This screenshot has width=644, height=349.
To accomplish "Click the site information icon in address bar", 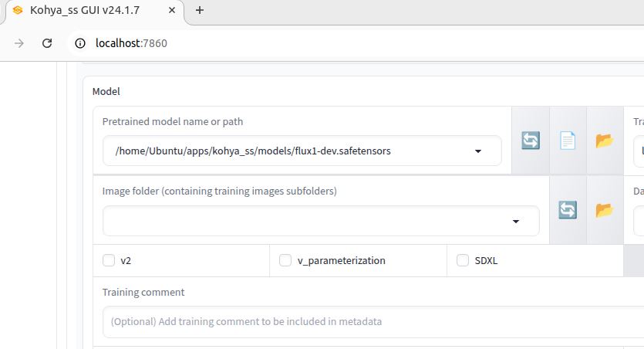I will click(79, 43).
